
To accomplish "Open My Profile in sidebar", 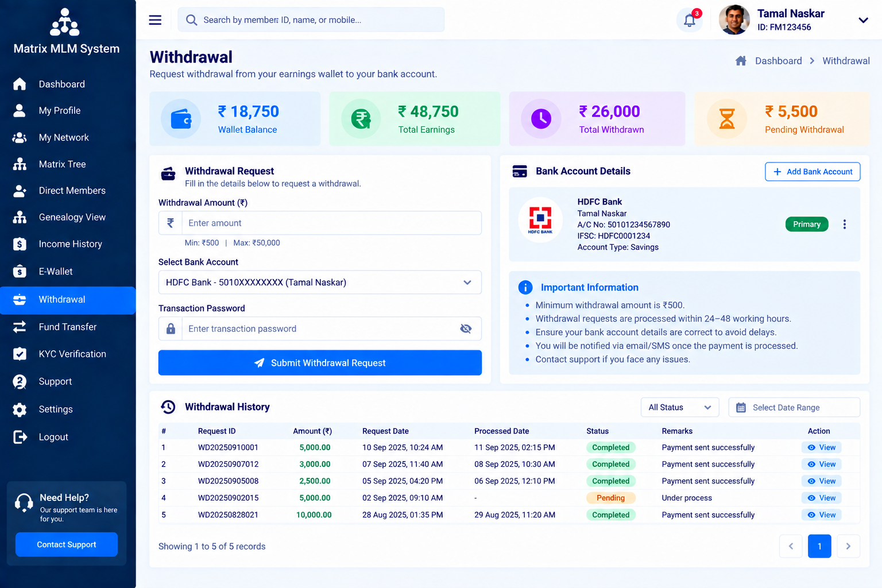I will point(68,110).
